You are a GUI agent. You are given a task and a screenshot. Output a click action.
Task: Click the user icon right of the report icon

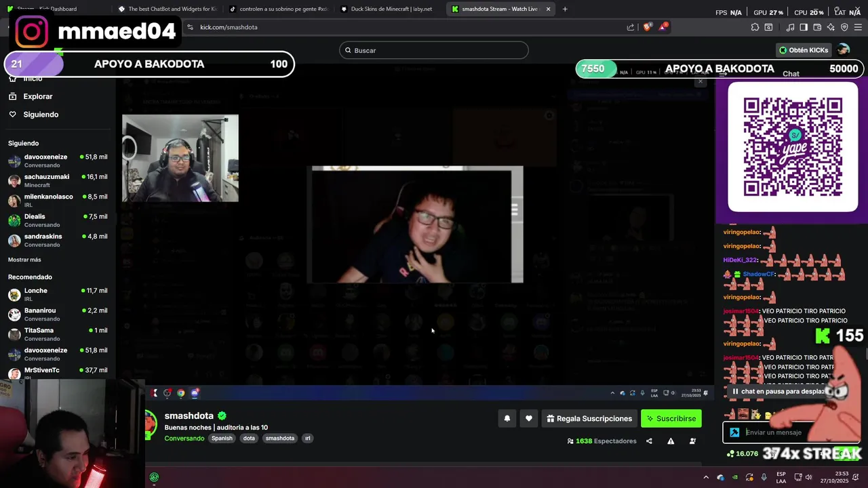pos(692,441)
